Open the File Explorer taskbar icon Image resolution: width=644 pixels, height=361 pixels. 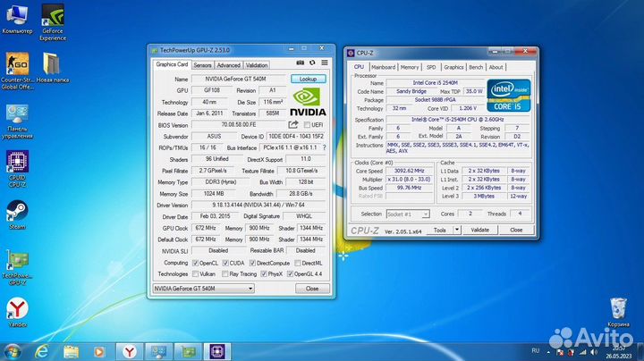71,351
